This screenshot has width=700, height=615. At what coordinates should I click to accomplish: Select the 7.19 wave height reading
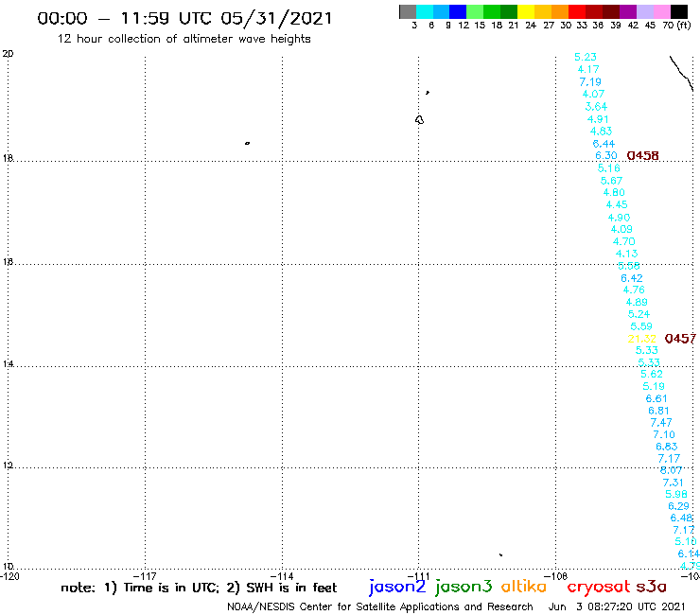coord(590,81)
